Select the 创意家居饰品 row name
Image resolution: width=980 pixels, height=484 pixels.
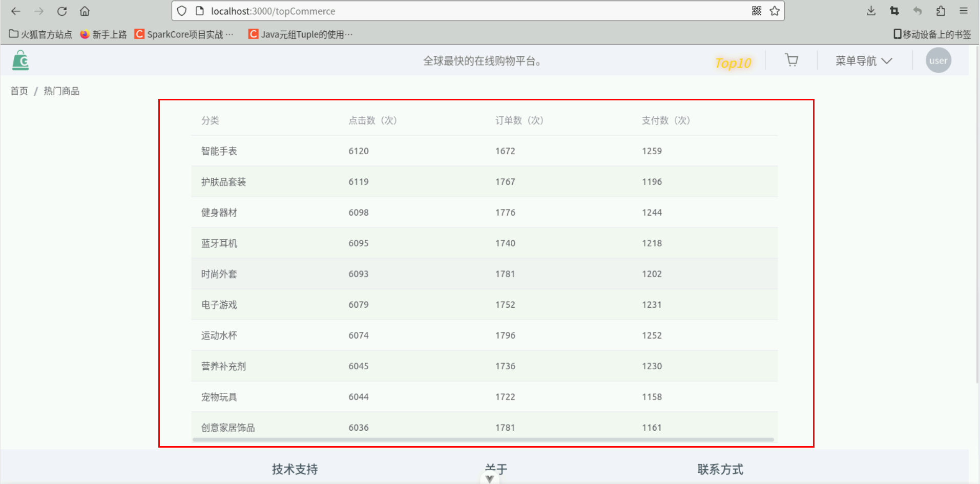pyautogui.click(x=228, y=428)
